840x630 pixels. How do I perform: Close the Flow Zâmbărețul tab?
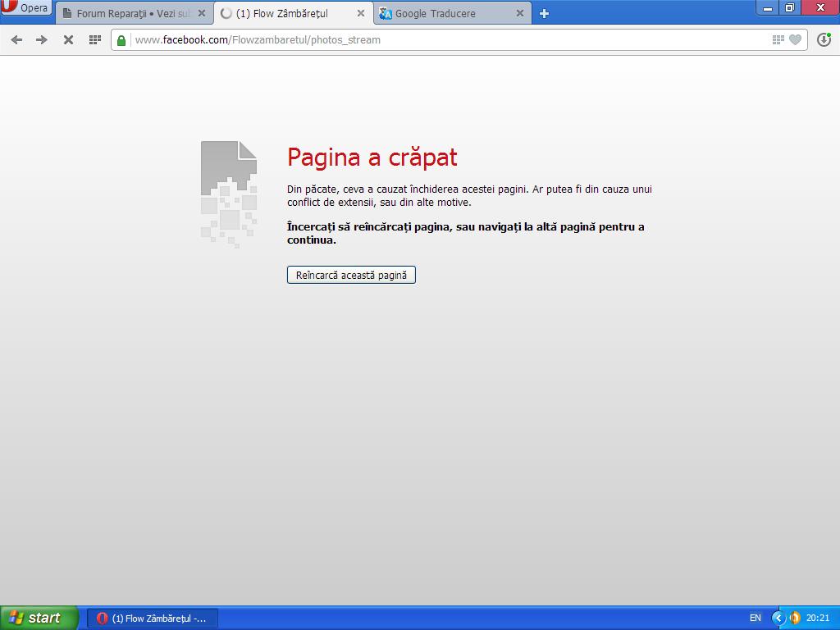361,13
